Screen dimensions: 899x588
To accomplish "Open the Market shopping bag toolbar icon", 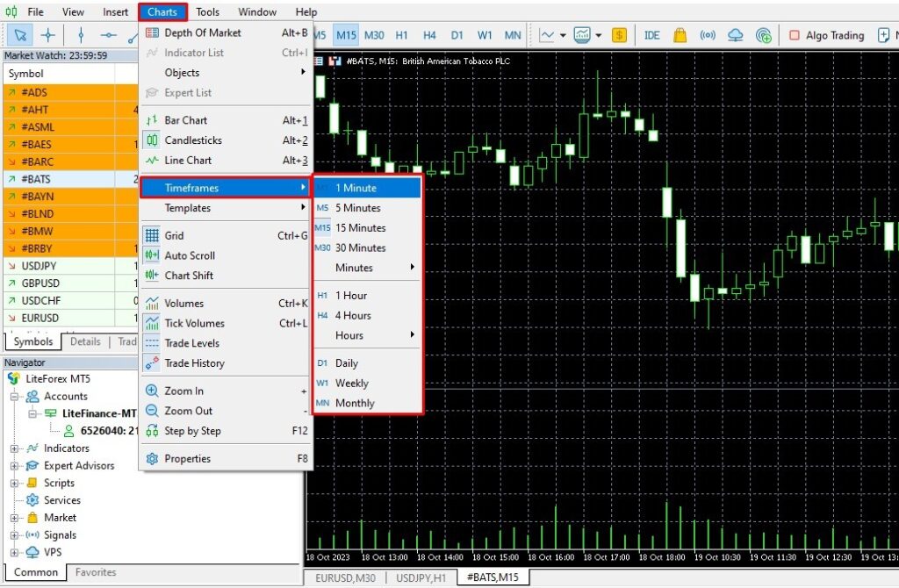I will (680, 35).
